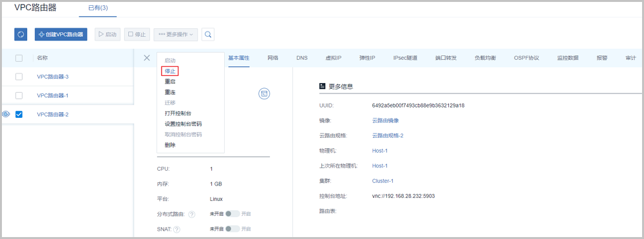Image resolution: width=644 pixels, height=239 pixels.
Task: Click the toolbar 启动 button
Action: (108, 35)
